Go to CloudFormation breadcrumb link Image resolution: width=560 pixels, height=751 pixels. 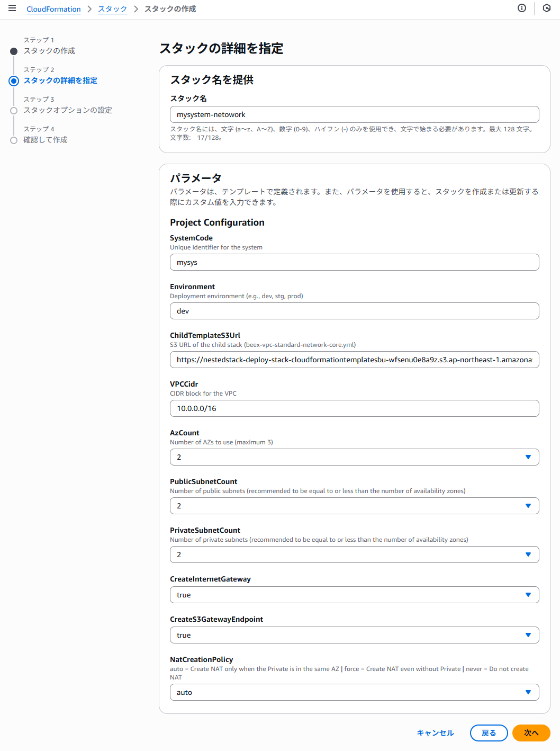coord(53,9)
